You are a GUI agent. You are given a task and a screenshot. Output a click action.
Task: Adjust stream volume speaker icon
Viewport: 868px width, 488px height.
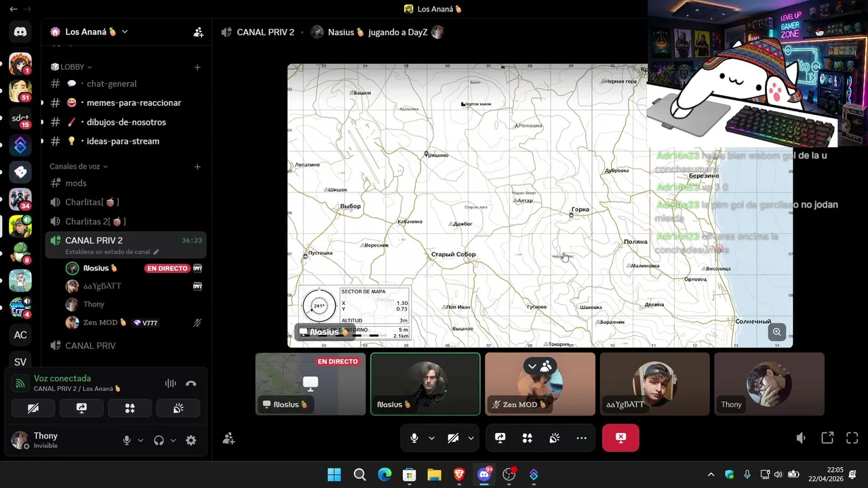801,438
